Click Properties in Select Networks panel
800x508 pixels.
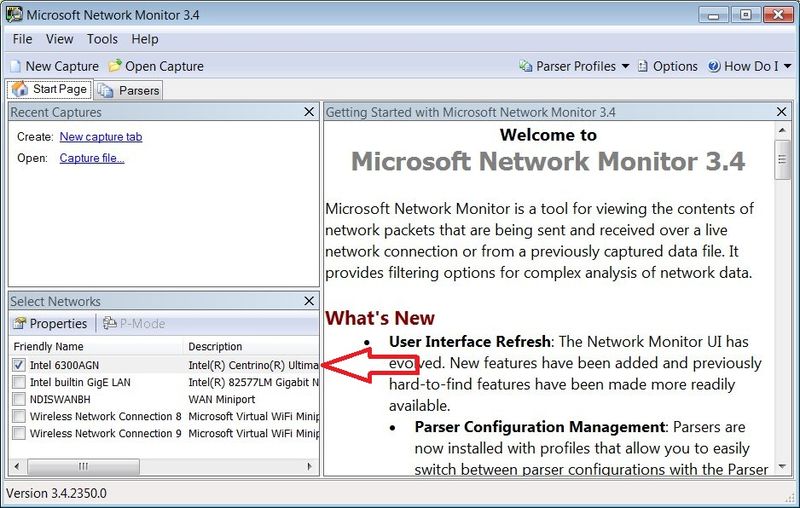(50, 323)
